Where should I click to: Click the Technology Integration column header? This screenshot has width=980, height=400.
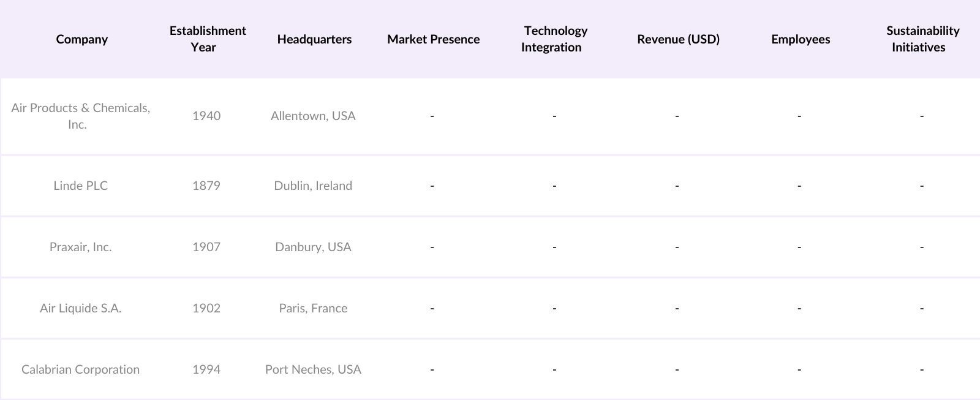pyautogui.click(x=554, y=39)
